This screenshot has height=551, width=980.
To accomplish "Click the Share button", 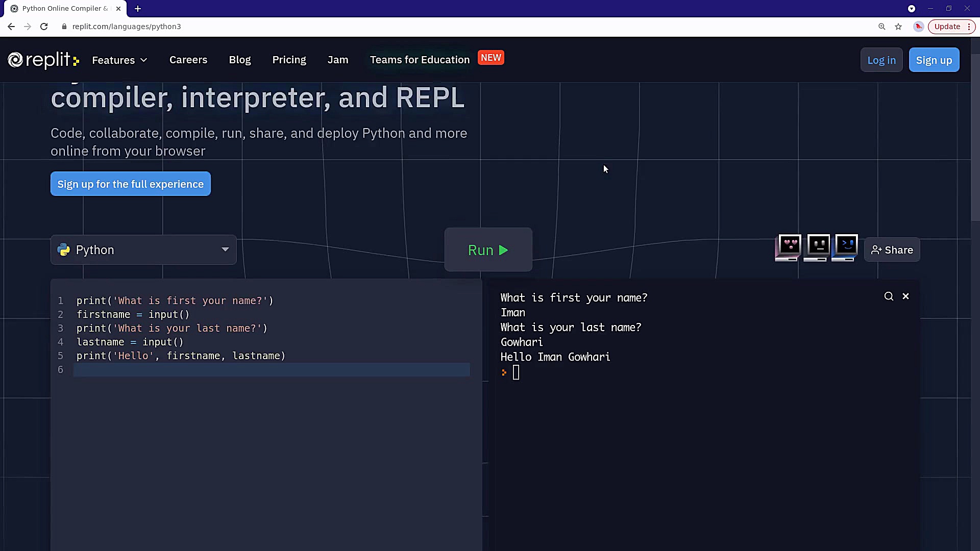I will [892, 249].
